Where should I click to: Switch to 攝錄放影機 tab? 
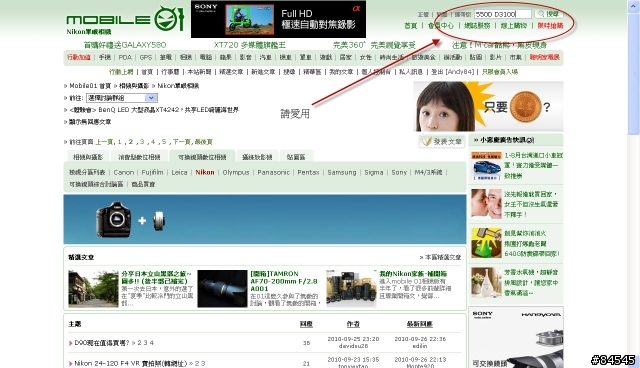tap(257, 157)
